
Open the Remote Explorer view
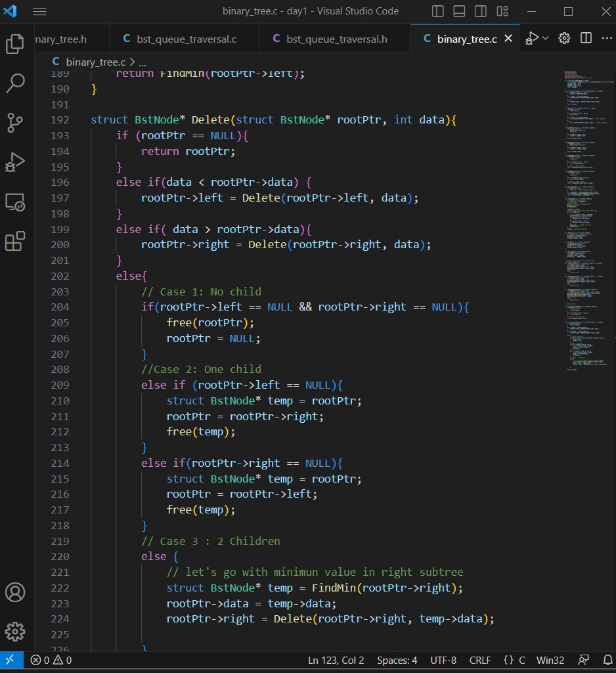(x=16, y=202)
